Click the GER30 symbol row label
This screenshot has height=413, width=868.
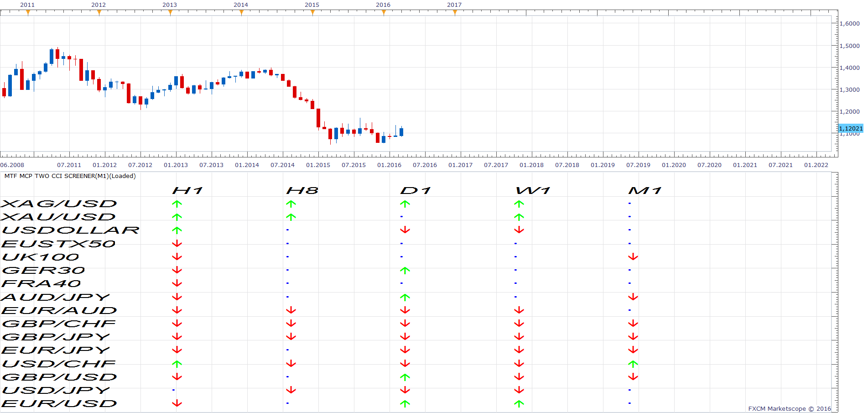point(43,271)
